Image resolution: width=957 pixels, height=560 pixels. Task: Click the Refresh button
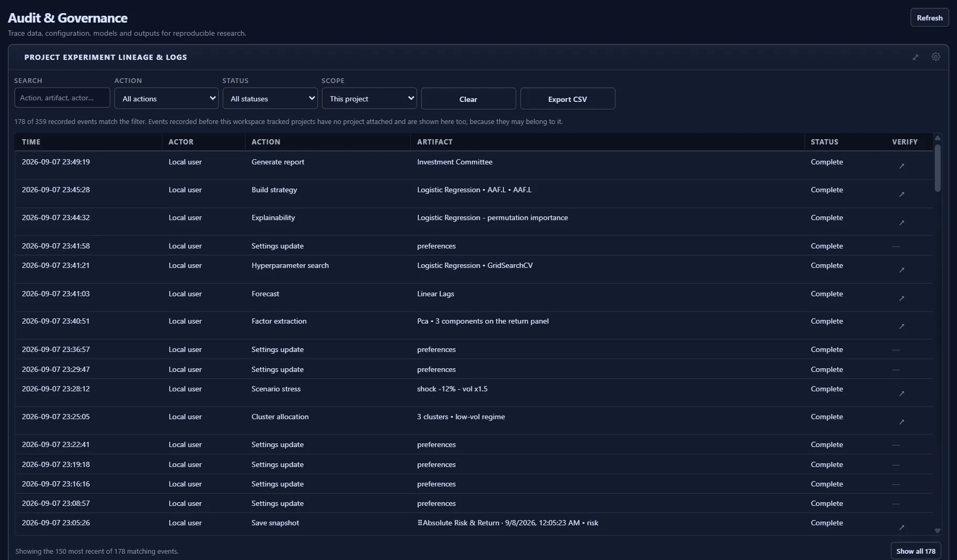pos(929,18)
